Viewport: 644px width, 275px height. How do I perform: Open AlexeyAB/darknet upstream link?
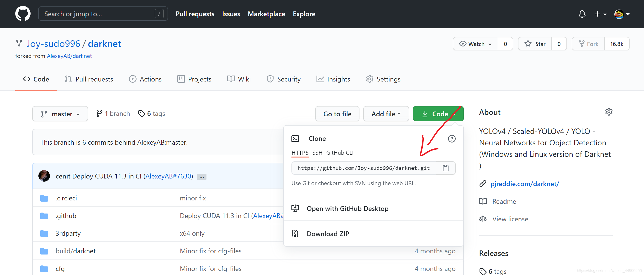pos(69,56)
